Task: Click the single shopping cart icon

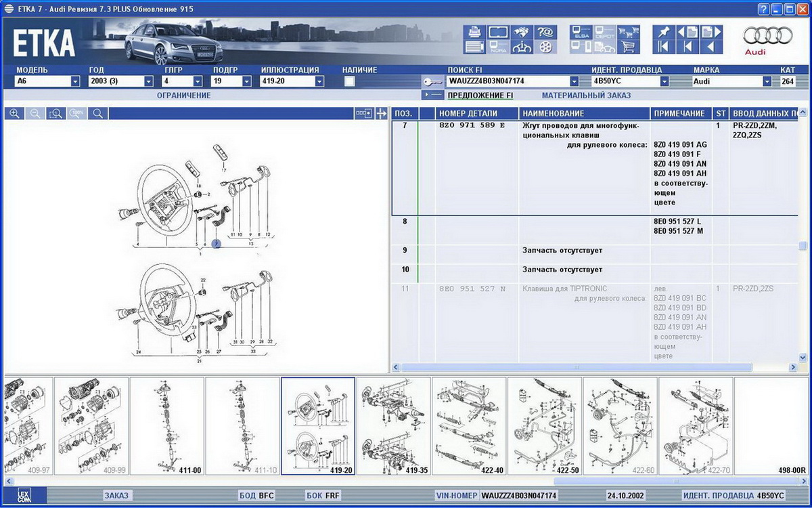Action: pos(628,47)
